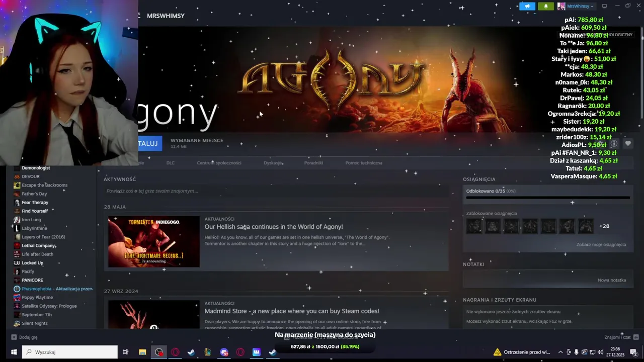Click the achievements progress bar

click(548, 198)
